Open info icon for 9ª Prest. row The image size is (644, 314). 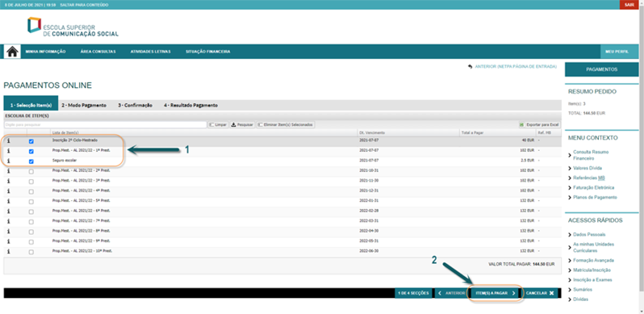(x=8, y=241)
